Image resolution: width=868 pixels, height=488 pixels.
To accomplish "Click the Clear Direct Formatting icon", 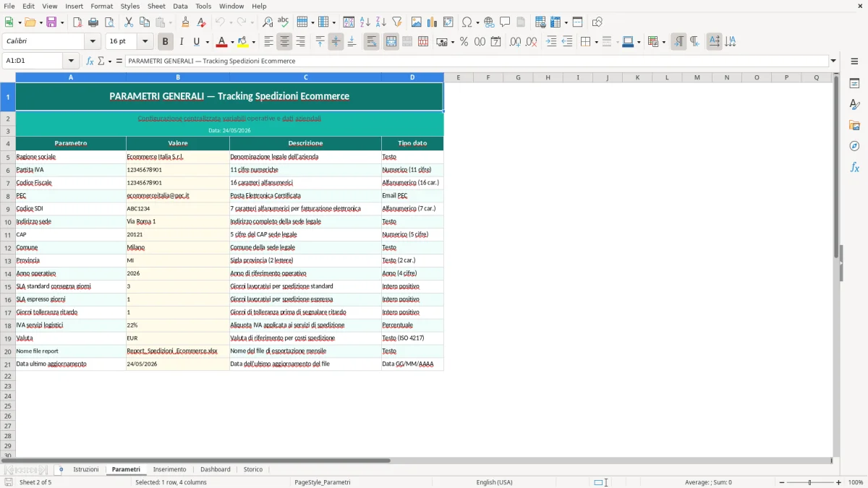I will coord(201,22).
